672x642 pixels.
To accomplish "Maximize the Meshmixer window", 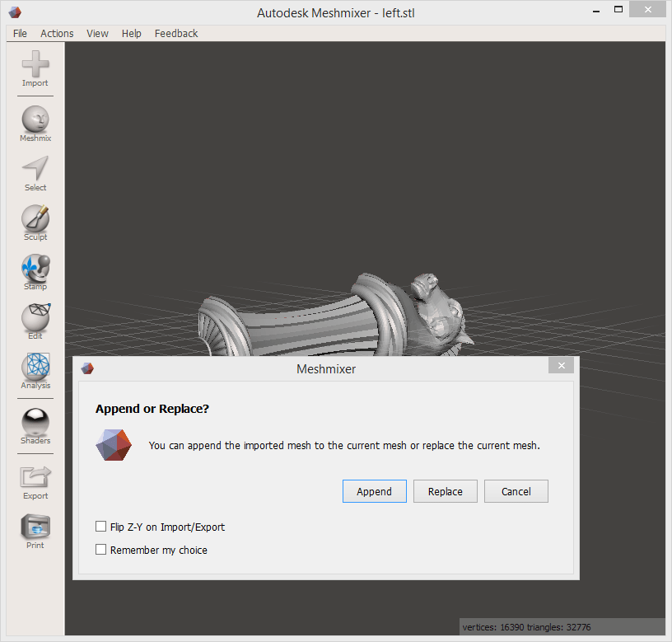I will (x=618, y=9).
